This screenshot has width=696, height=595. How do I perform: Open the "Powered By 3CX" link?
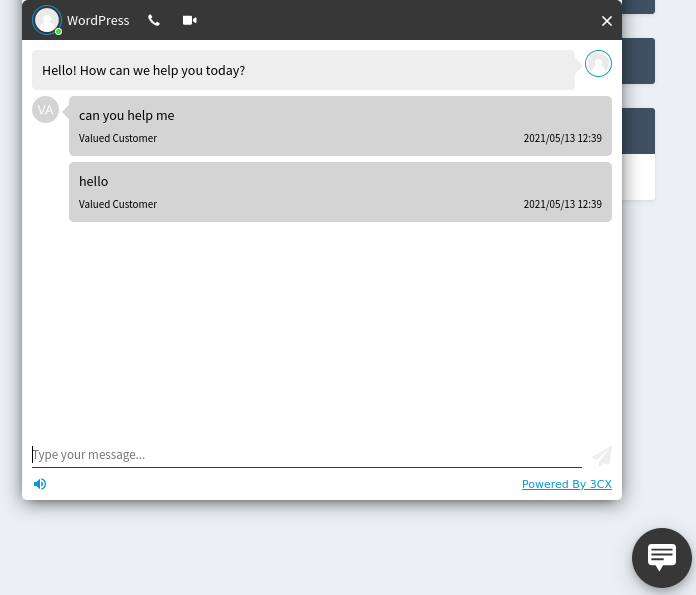[x=566, y=484]
